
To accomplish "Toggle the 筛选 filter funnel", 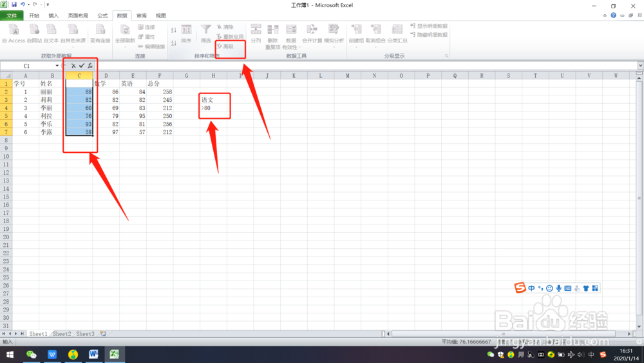I will pos(206,34).
